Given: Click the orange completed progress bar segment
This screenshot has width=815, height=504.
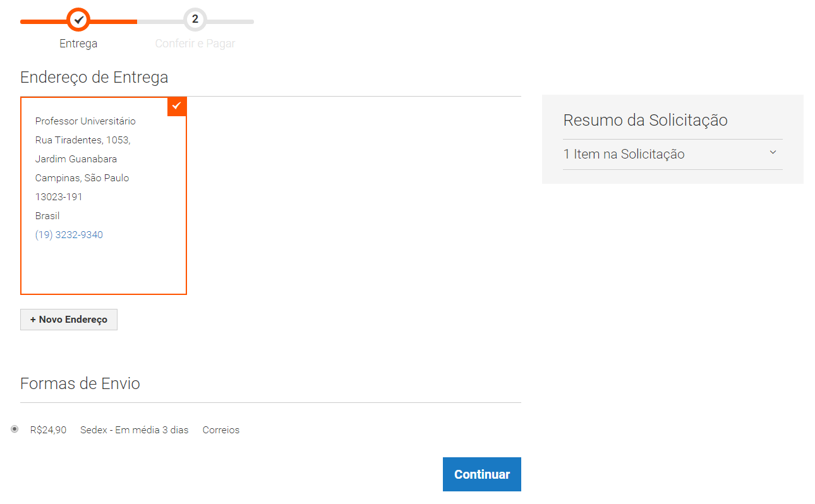Looking at the screenshot, I should click(114, 21).
